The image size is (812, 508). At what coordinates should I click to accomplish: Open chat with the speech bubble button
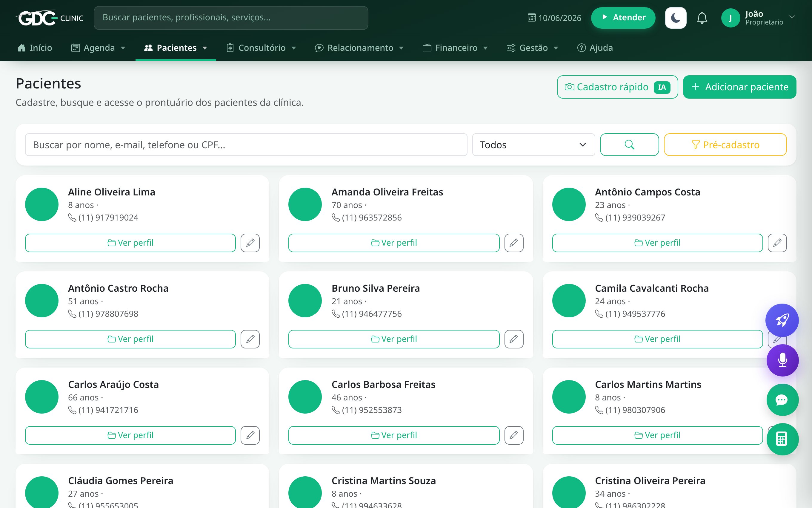point(782,400)
